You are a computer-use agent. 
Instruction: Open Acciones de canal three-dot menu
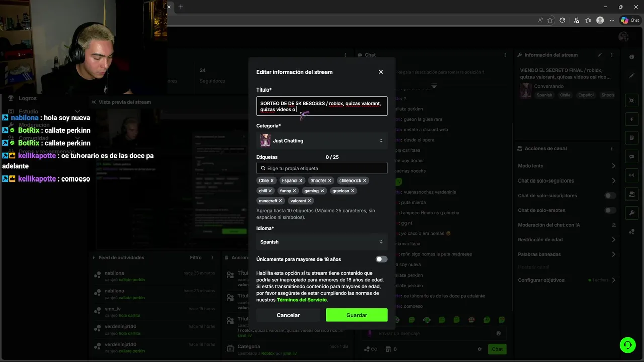click(612, 148)
